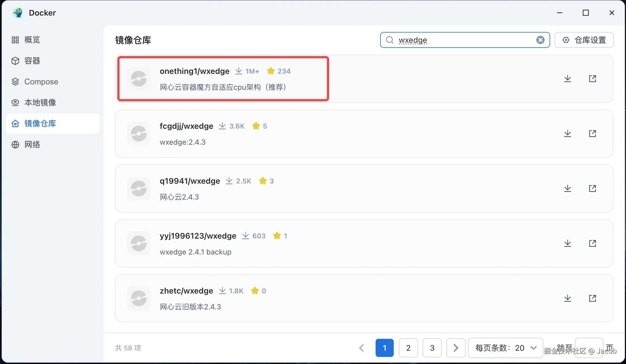The image size is (626, 364).
Task: Download the zhetc/wxedge image
Action: click(567, 298)
